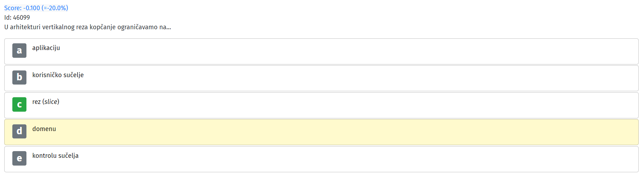Click the green 'c' answer badge
644x186 pixels.
coord(19,104)
